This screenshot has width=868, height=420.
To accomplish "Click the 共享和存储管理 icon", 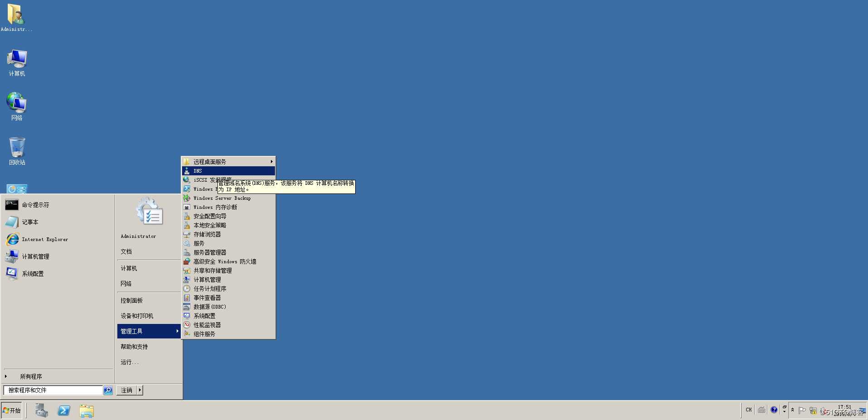I will point(187,270).
